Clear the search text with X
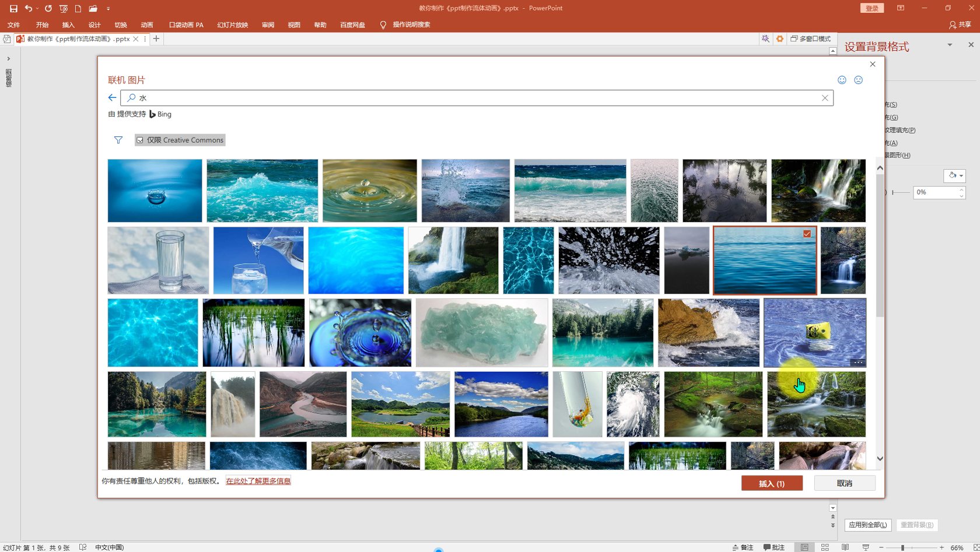 [x=825, y=98]
